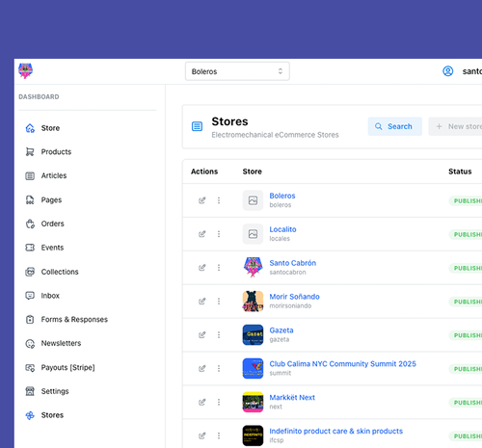Screen dimensions: 482x448
Task: Click the Santo Cabrón store logo thumbnail
Action: tap(253, 268)
